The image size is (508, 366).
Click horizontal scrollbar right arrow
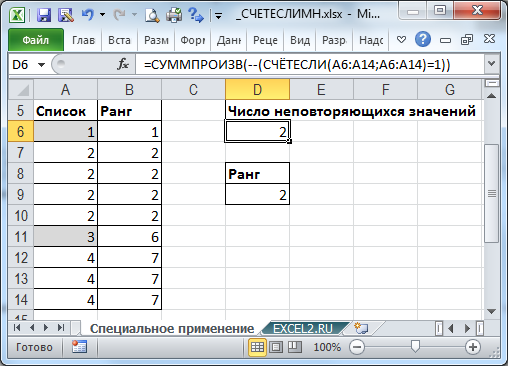[467, 329]
